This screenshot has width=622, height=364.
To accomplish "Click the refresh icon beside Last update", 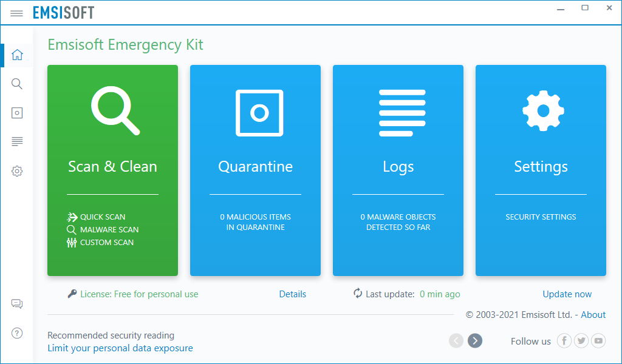I will tap(358, 293).
